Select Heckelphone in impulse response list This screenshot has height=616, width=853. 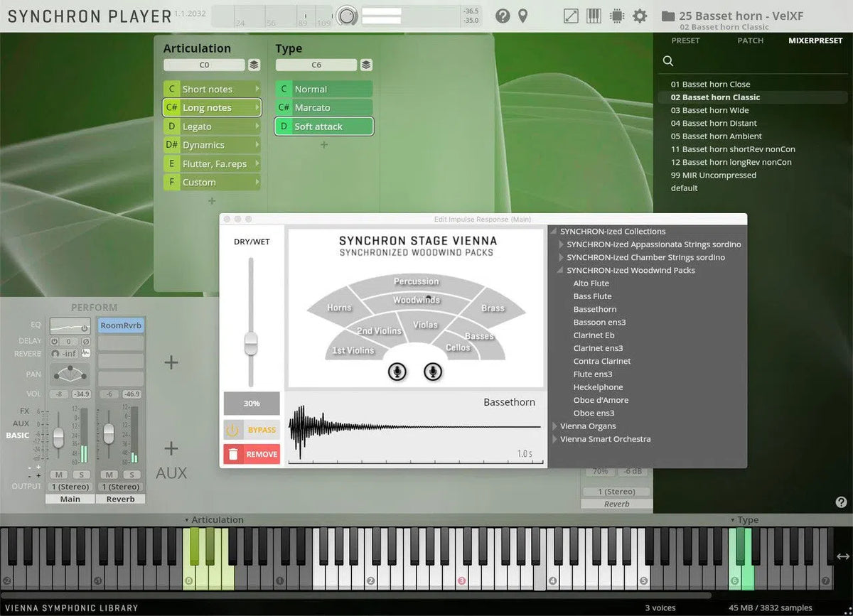point(598,387)
